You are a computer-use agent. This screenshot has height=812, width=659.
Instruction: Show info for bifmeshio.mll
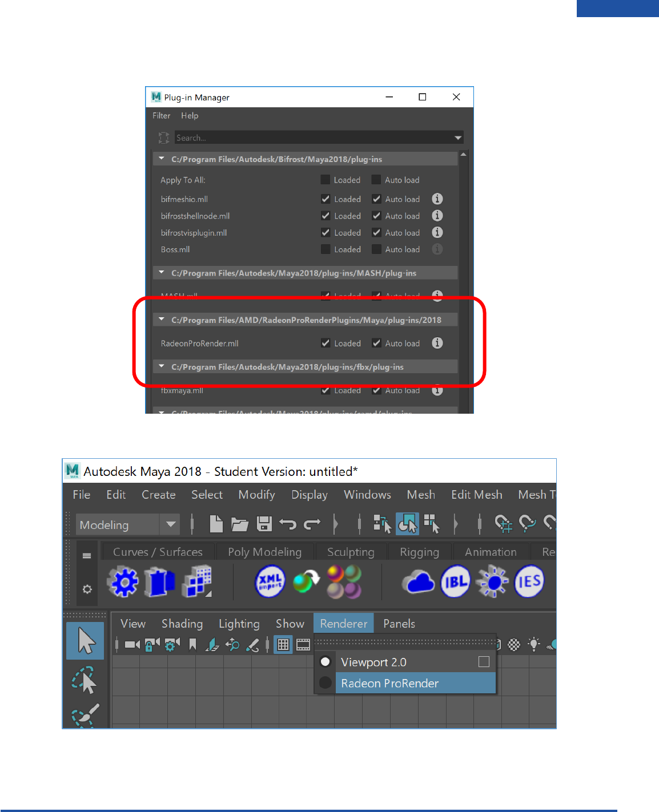coord(437,199)
